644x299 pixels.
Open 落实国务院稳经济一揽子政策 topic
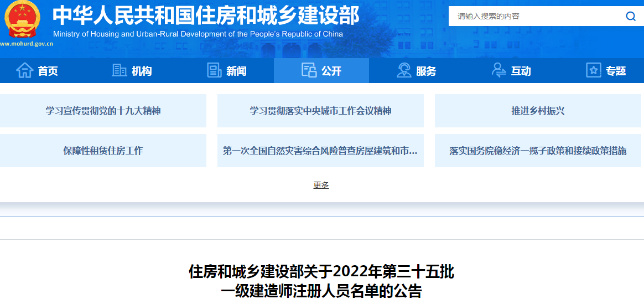[538, 151]
